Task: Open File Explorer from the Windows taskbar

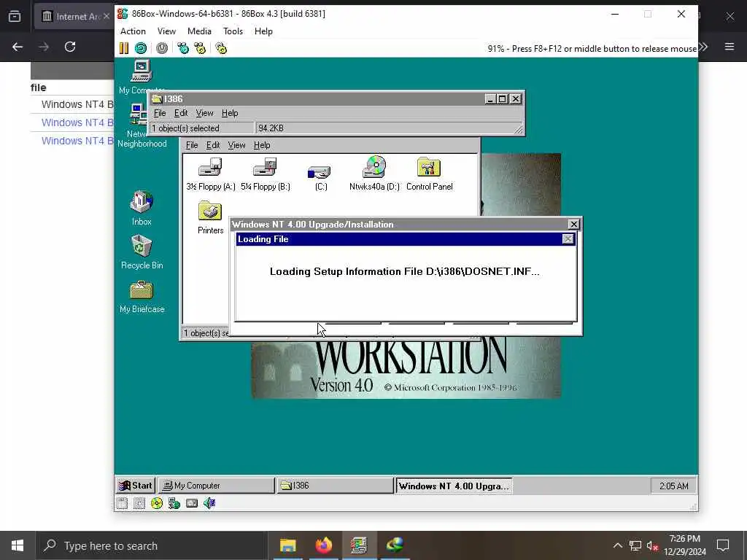Action: pos(287,545)
